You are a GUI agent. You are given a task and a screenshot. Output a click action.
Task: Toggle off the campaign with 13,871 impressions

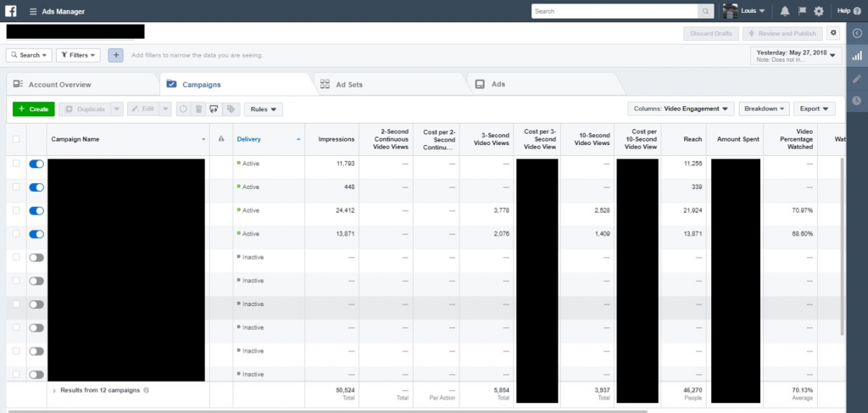[36, 234]
